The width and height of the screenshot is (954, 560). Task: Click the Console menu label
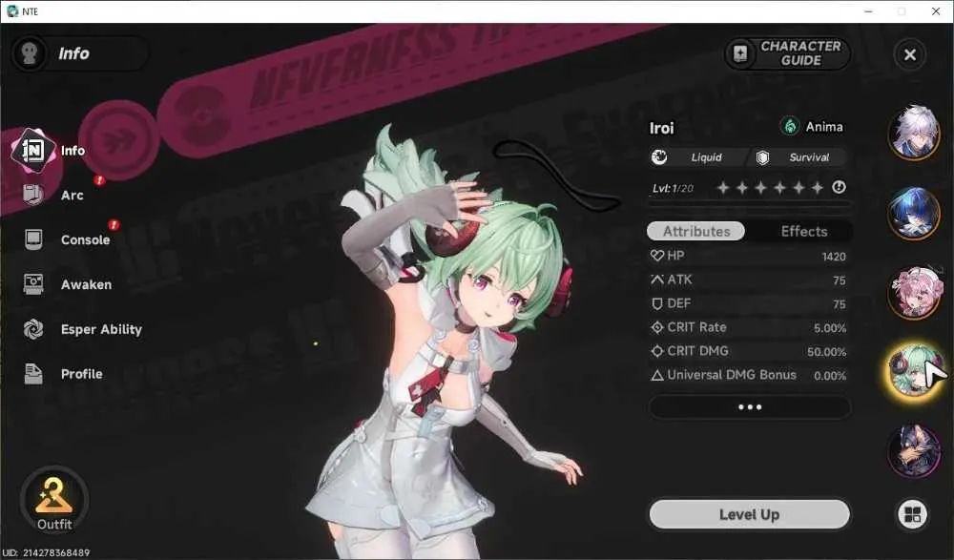(x=85, y=239)
